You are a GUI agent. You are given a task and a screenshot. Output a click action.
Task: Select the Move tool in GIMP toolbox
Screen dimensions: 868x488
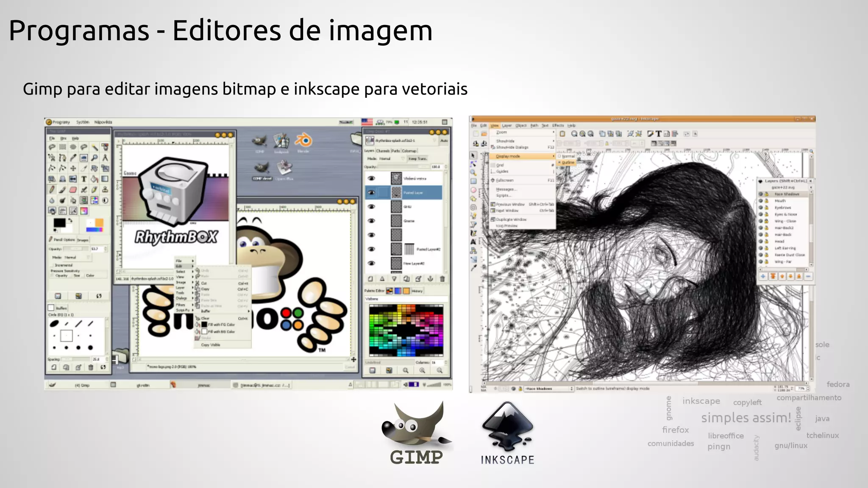coord(73,168)
